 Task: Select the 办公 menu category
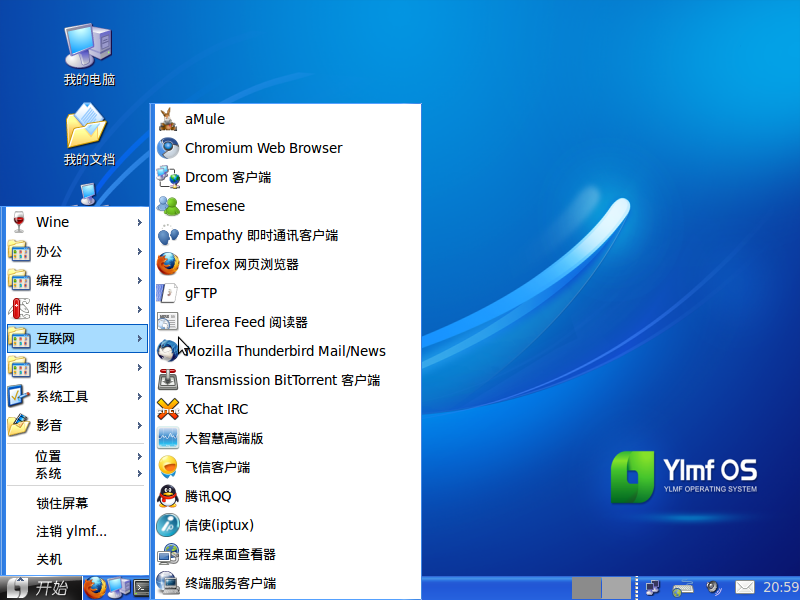click(x=77, y=252)
